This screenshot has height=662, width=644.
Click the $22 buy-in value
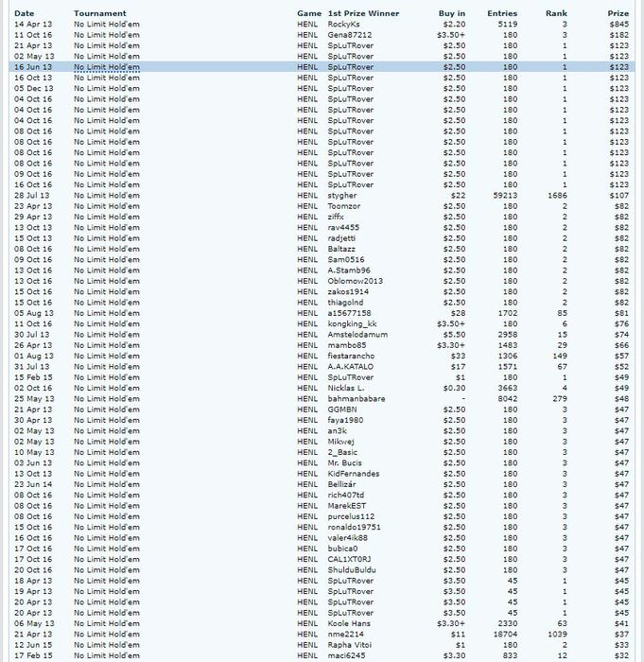pyautogui.click(x=458, y=196)
